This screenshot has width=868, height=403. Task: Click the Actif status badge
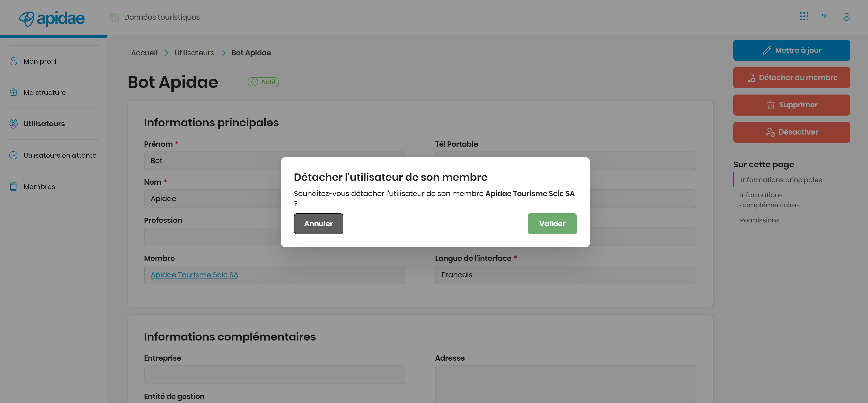point(263,82)
